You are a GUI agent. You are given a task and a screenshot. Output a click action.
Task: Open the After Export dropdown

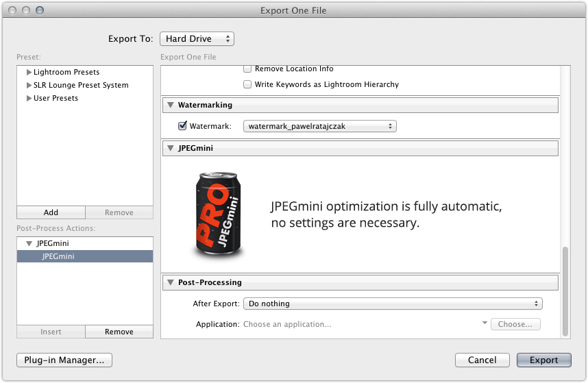click(x=393, y=304)
